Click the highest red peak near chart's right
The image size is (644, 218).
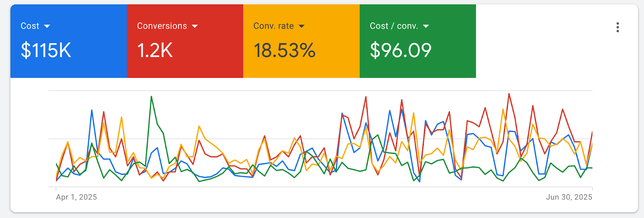pos(509,94)
